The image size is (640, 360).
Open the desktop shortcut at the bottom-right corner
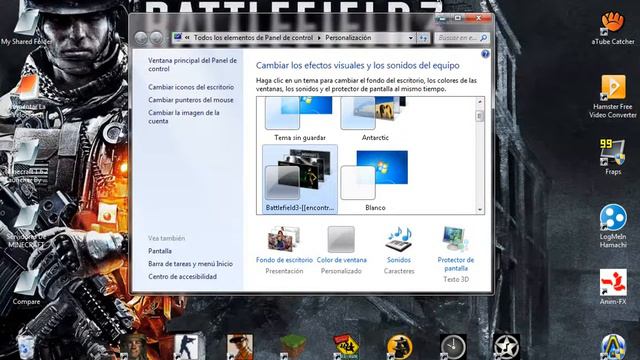tap(613, 347)
